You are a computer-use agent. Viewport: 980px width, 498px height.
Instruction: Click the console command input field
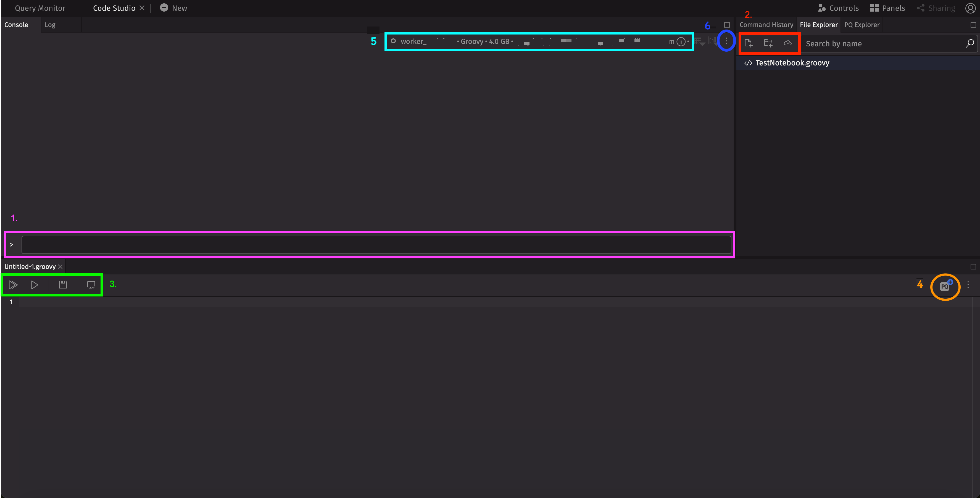376,245
